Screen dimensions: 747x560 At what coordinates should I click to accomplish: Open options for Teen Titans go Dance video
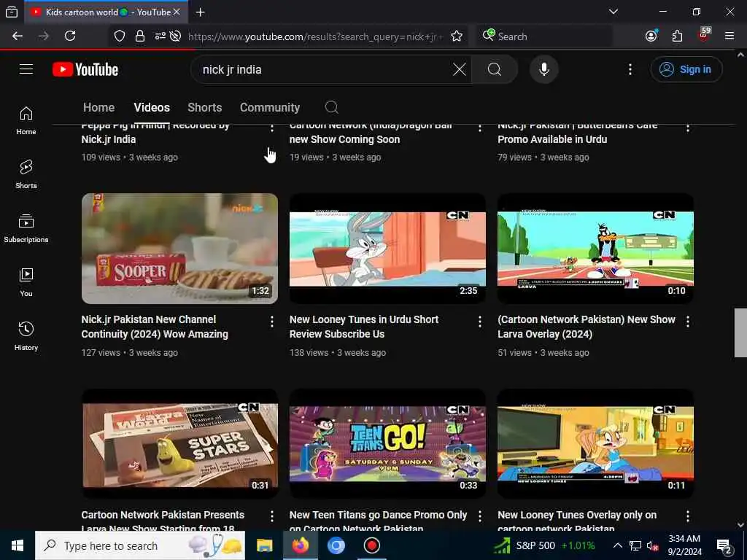pyautogui.click(x=480, y=516)
